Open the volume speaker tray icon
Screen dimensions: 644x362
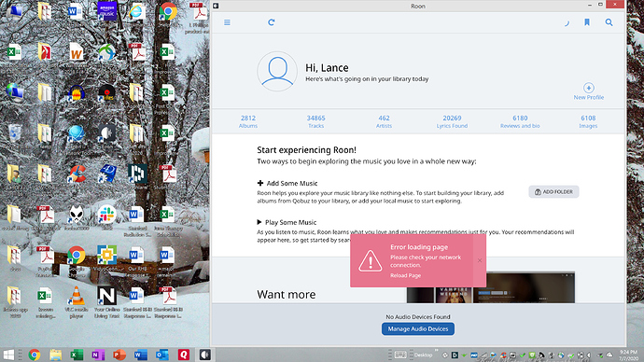click(x=589, y=355)
